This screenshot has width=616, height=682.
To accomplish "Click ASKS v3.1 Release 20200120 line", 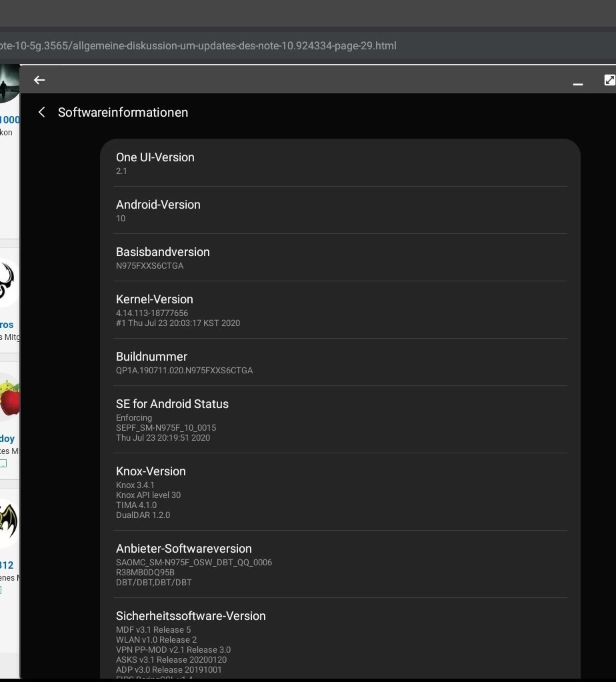I will 171,660.
